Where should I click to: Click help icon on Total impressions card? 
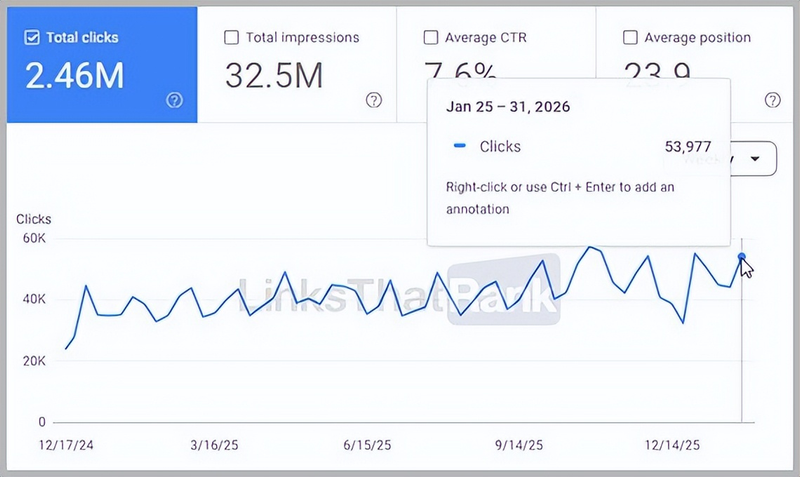[x=374, y=100]
